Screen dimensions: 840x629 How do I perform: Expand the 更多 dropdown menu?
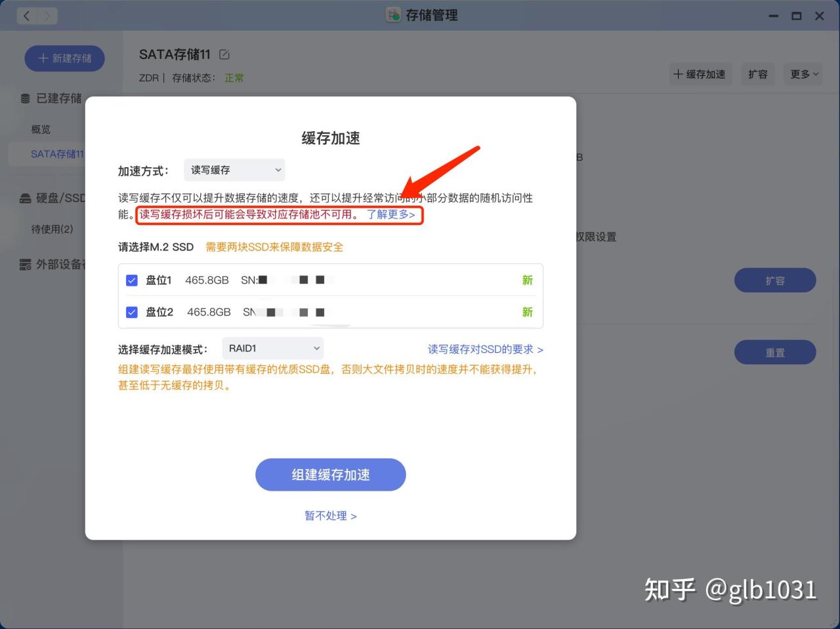pyautogui.click(x=802, y=74)
